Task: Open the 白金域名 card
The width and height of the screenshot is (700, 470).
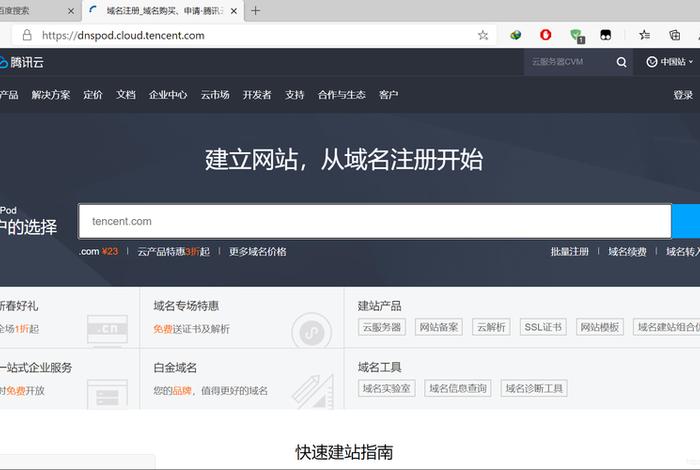Action: [242, 379]
